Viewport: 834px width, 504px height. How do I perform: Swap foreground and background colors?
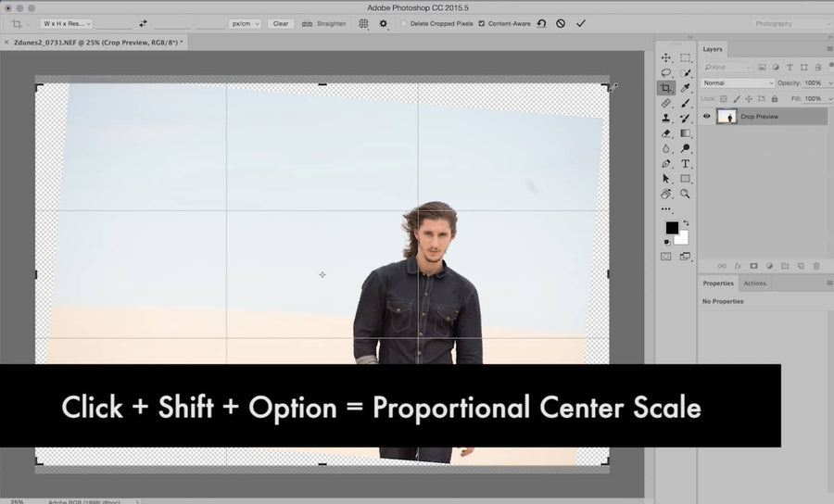pyautogui.click(x=686, y=222)
